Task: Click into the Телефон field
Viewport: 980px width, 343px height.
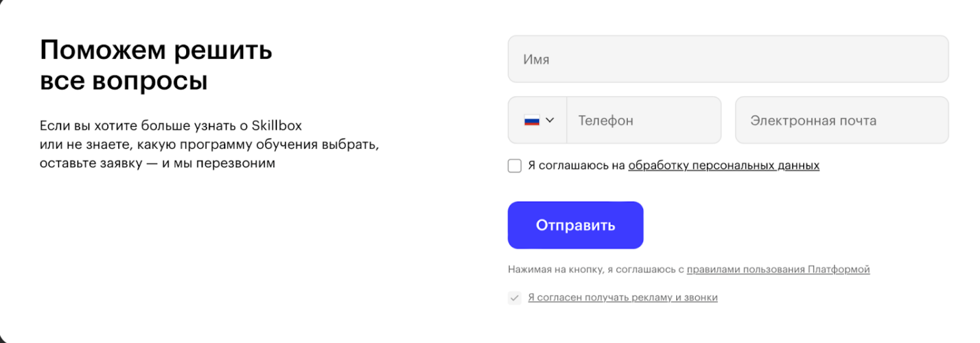Action: (644, 120)
